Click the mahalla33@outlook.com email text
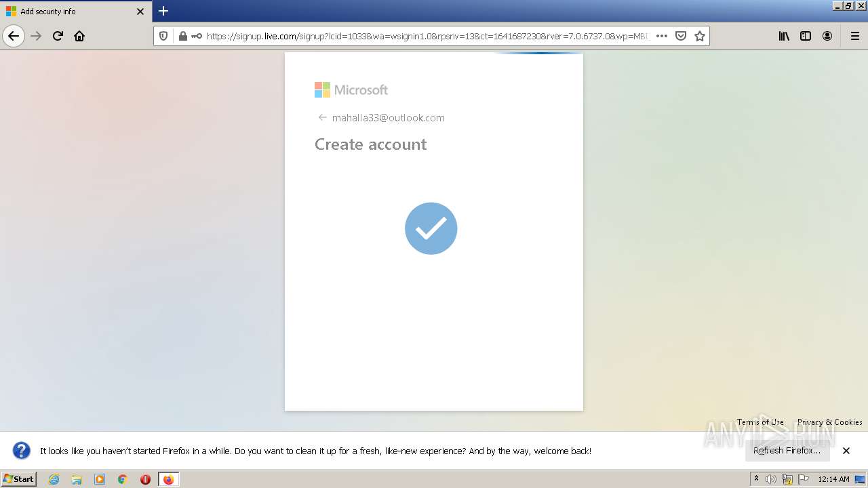868x488 pixels. pos(389,118)
